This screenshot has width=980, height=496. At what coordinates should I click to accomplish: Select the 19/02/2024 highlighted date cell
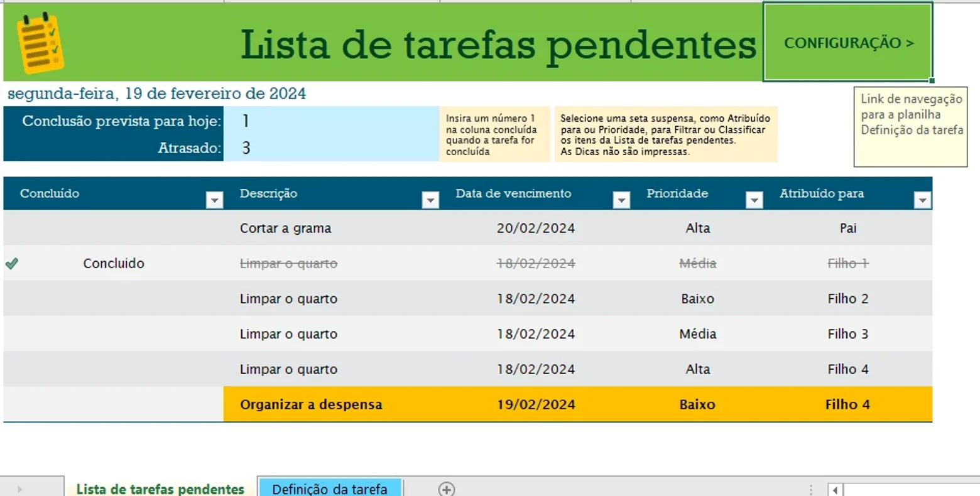[535, 404]
